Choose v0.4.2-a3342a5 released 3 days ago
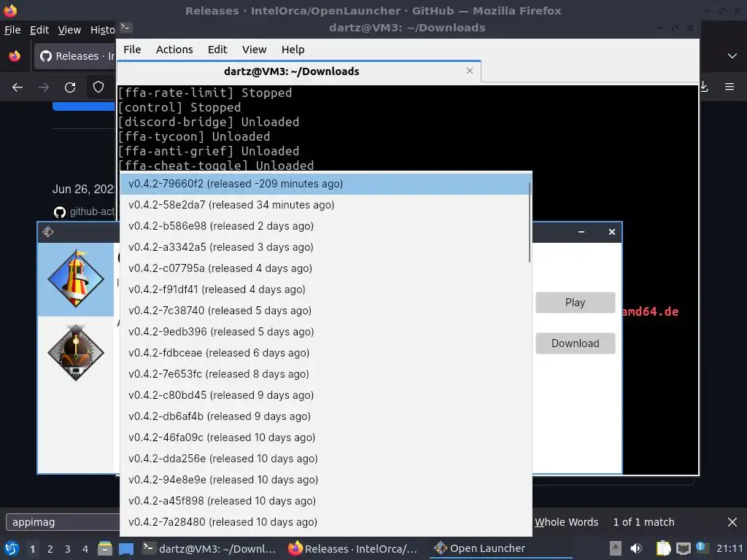The width and height of the screenshot is (747, 560). pyautogui.click(x=324, y=247)
